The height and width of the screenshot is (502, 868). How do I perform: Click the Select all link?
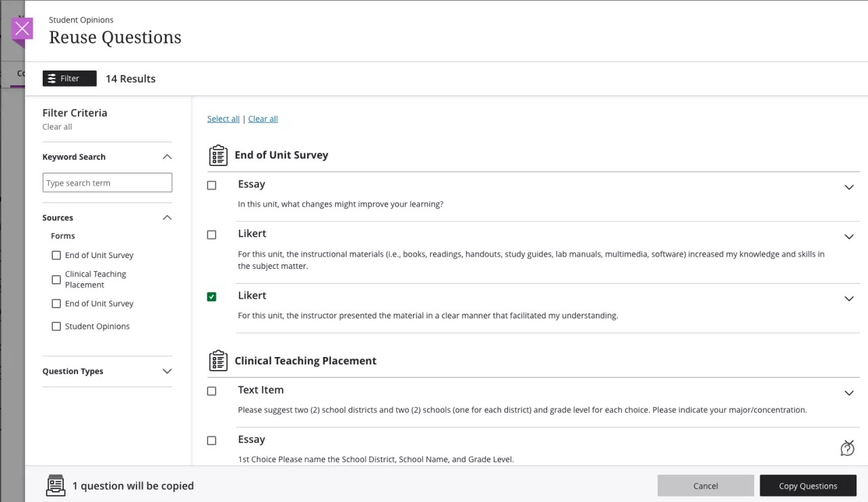coord(223,119)
